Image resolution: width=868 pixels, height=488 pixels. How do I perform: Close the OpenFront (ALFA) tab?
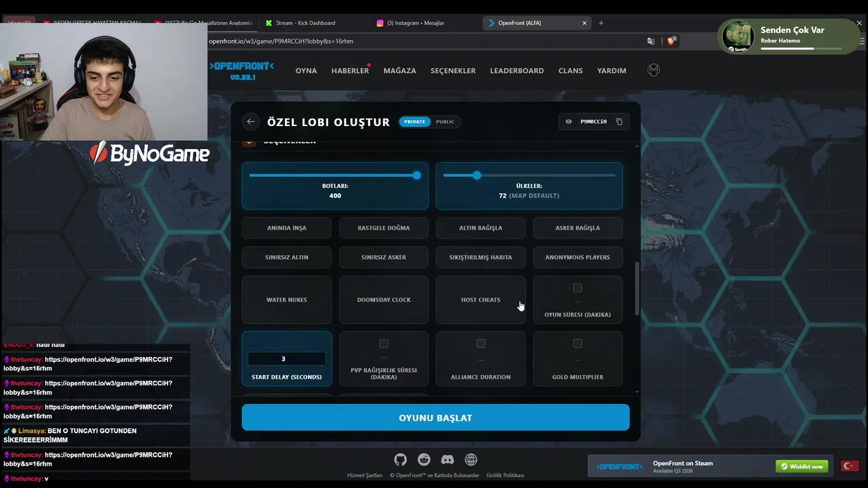coord(585,23)
